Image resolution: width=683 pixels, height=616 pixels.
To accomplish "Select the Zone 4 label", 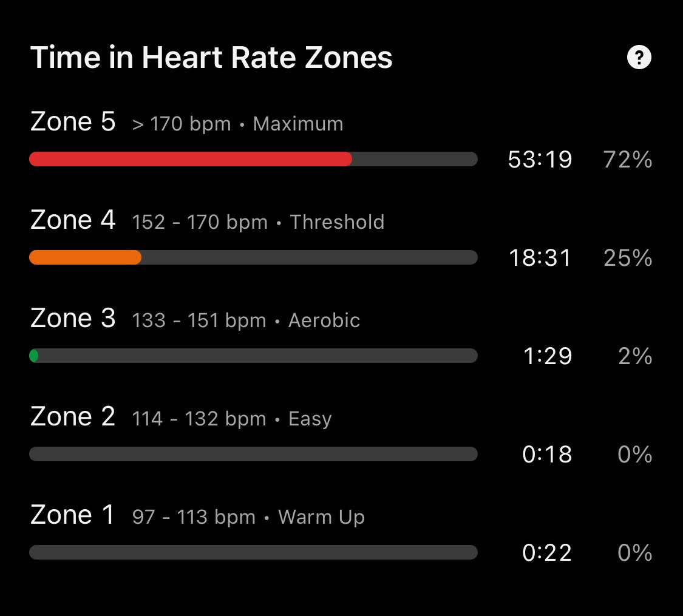I will tap(73, 220).
